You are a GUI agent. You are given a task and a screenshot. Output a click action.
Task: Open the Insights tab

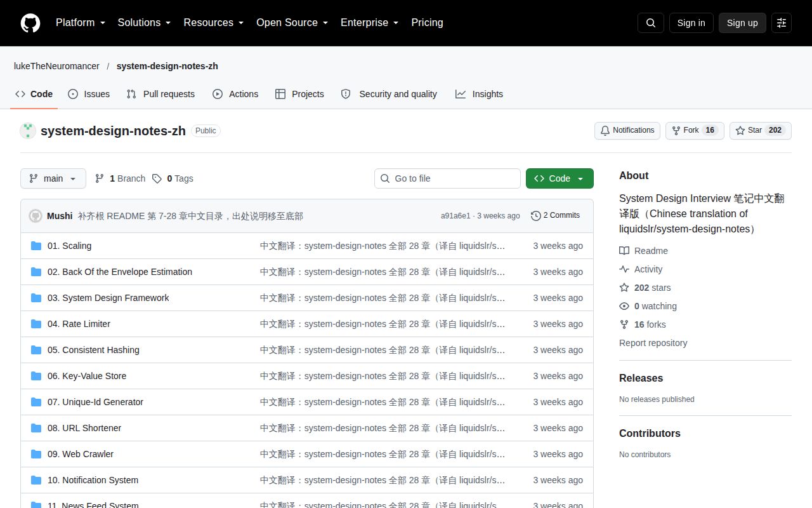tap(479, 94)
